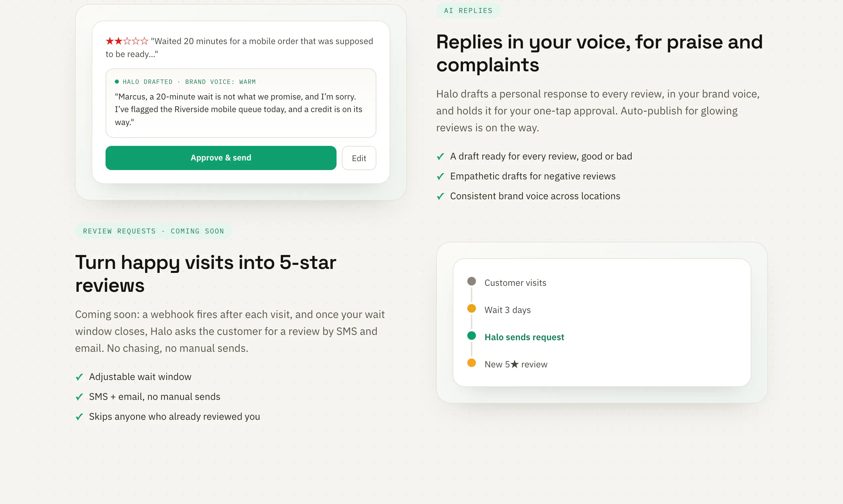Click the green Halo drafted status dot

point(116,82)
